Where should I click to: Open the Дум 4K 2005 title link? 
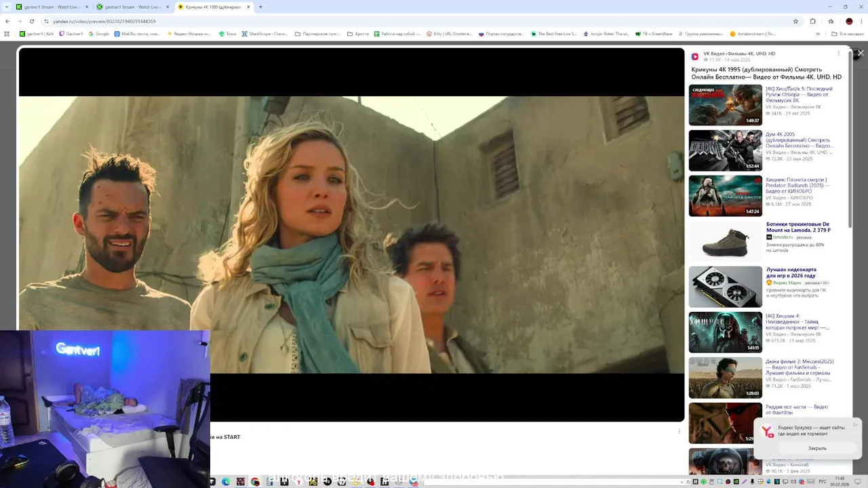pyautogui.click(x=800, y=140)
